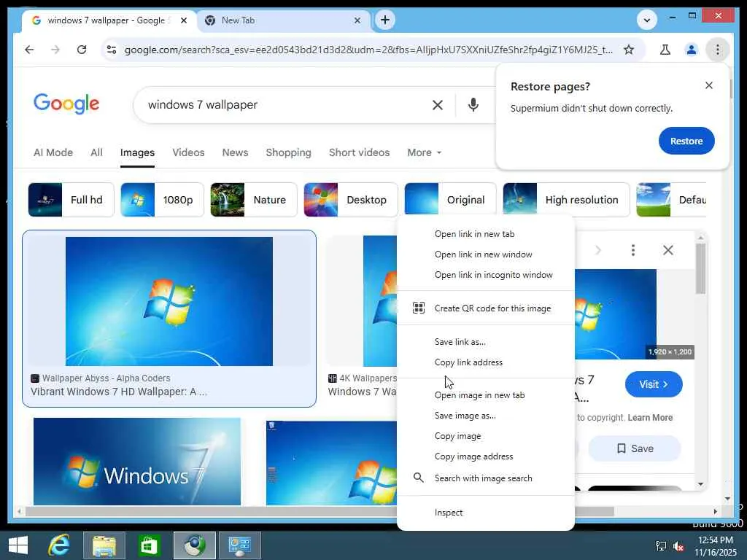Viewport: 747px width, 560px height.
Task: Bookmark this page with the star icon
Action: point(629,50)
